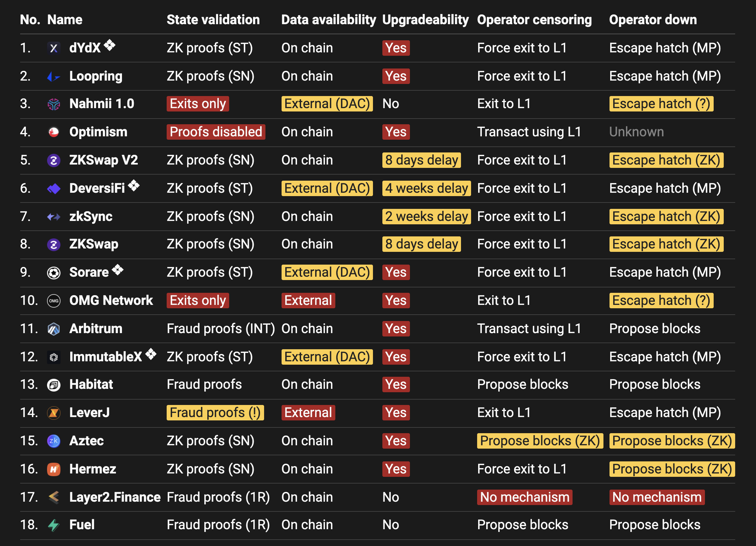This screenshot has width=756, height=546.
Task: Click the Optimism logo icon
Action: 54,132
